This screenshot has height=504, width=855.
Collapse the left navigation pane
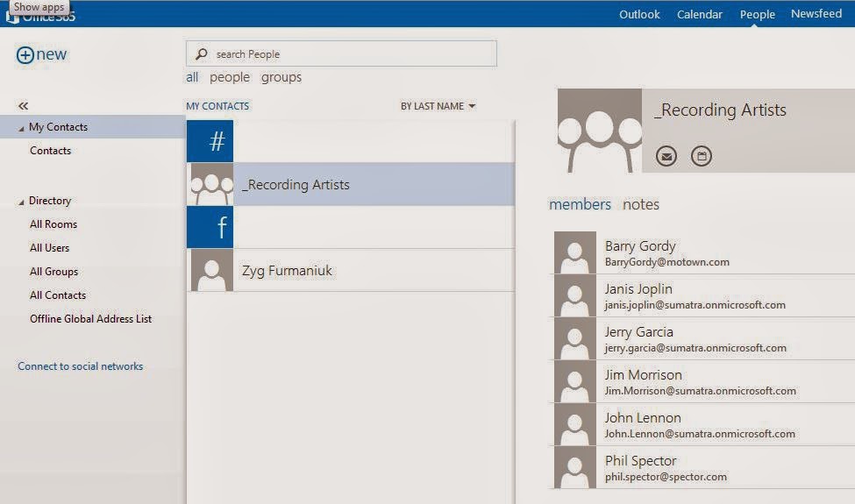pyautogui.click(x=24, y=105)
